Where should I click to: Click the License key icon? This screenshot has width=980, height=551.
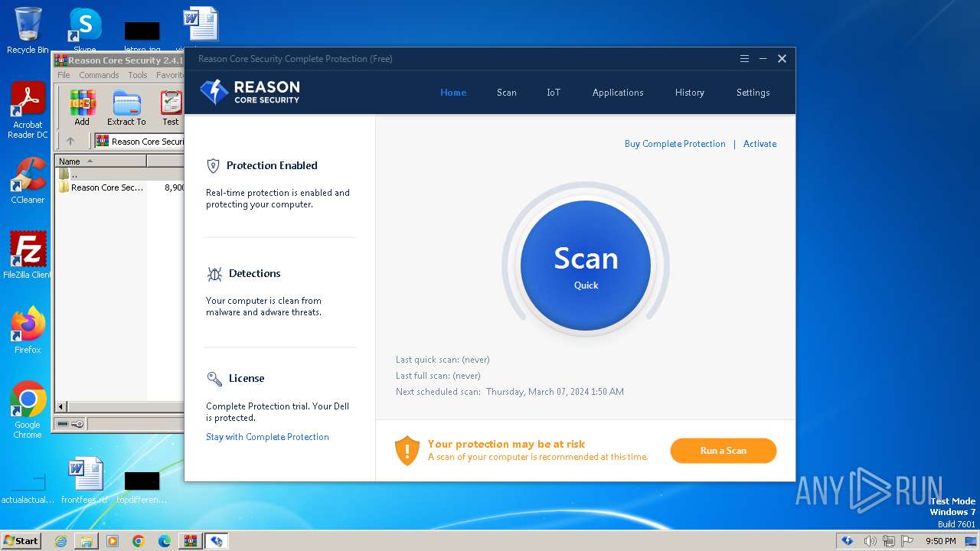214,379
